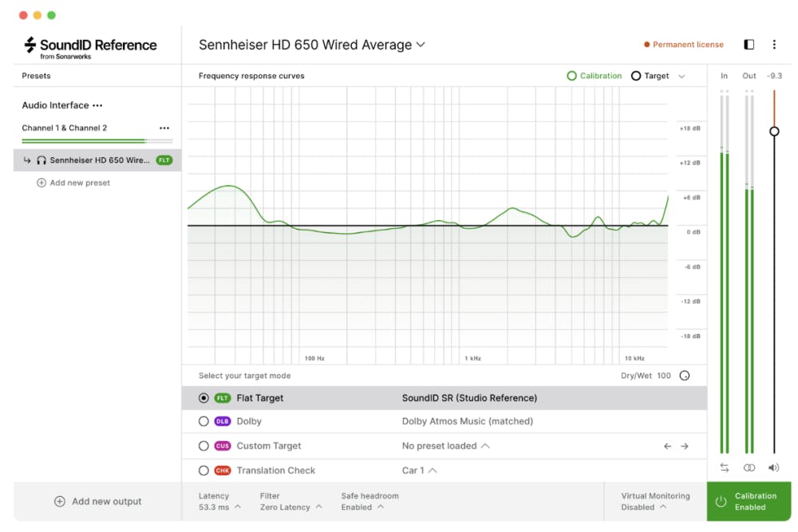Select the Custom Target radio button
The width and height of the screenshot is (798, 532).
(x=203, y=446)
